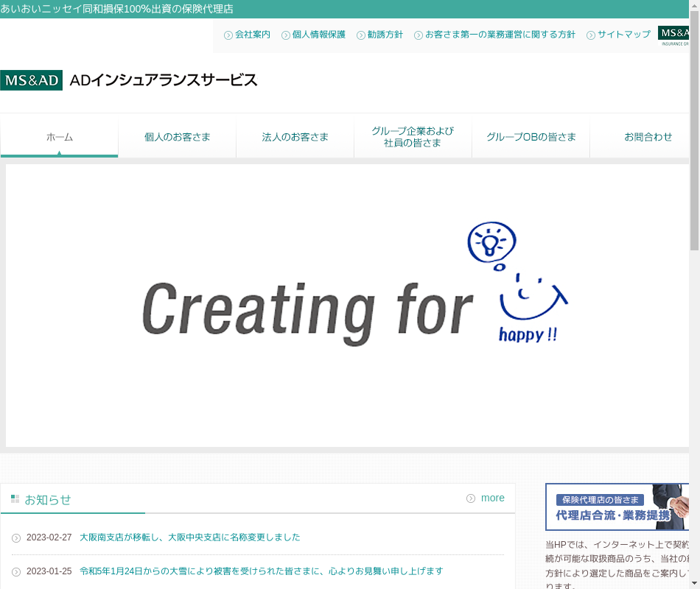Read the 大阪南支店が移転 news article
Screen dimensions: 700x589
[189, 537]
